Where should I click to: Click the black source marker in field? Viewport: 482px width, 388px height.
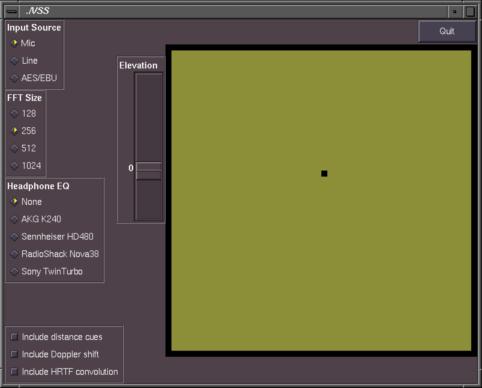coord(324,173)
